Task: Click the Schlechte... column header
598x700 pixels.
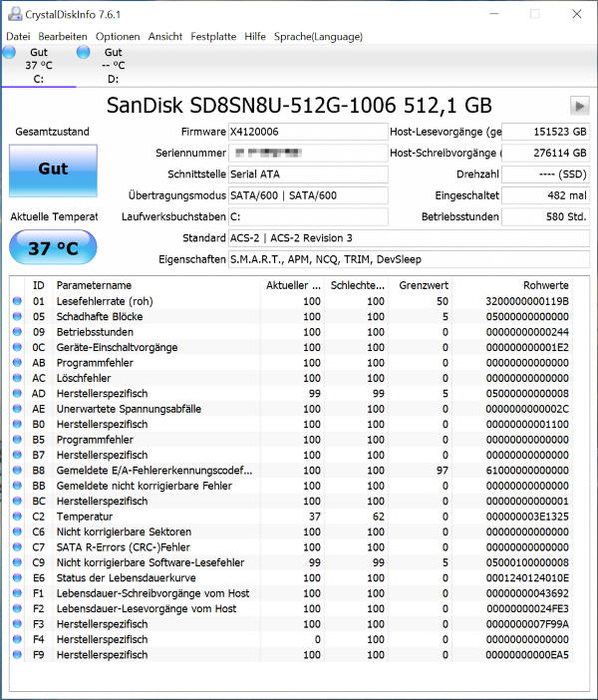Action: click(357, 285)
